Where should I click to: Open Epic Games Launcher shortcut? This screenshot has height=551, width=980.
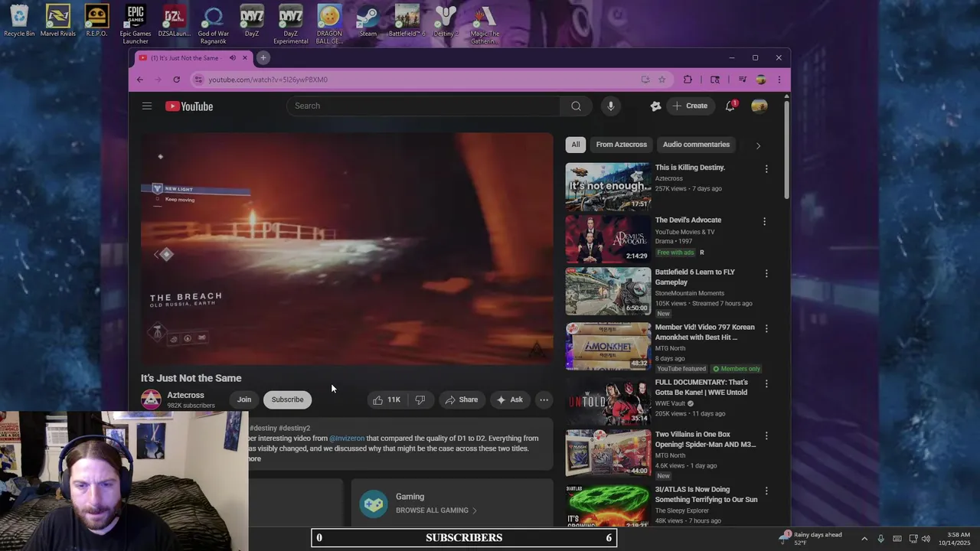click(136, 24)
